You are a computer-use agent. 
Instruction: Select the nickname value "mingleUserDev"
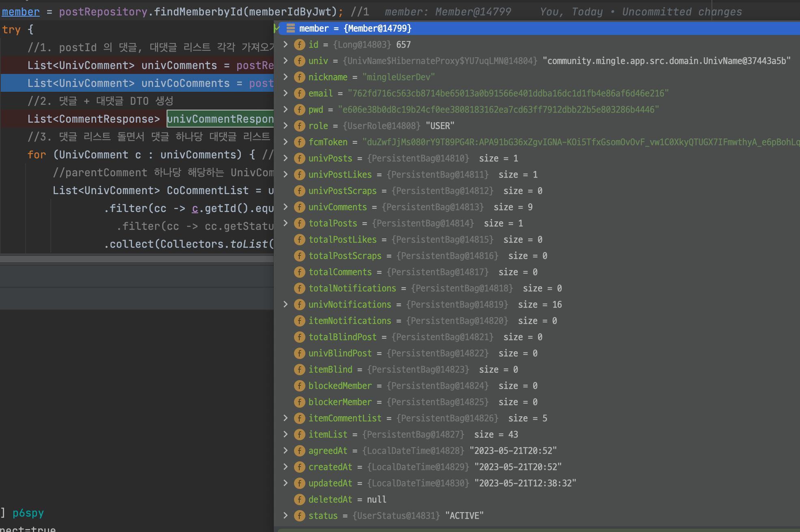398,77
